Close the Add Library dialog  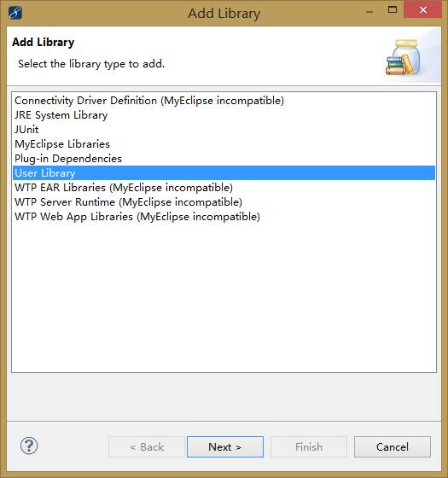pos(422,9)
